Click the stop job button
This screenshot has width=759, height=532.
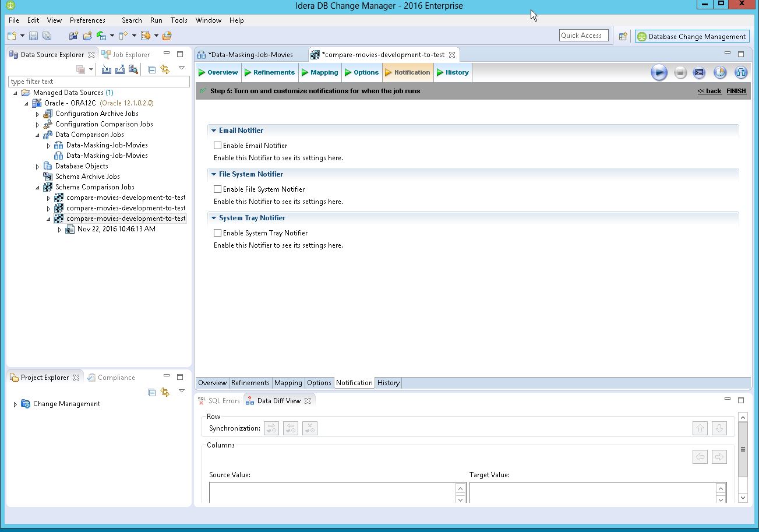click(680, 73)
